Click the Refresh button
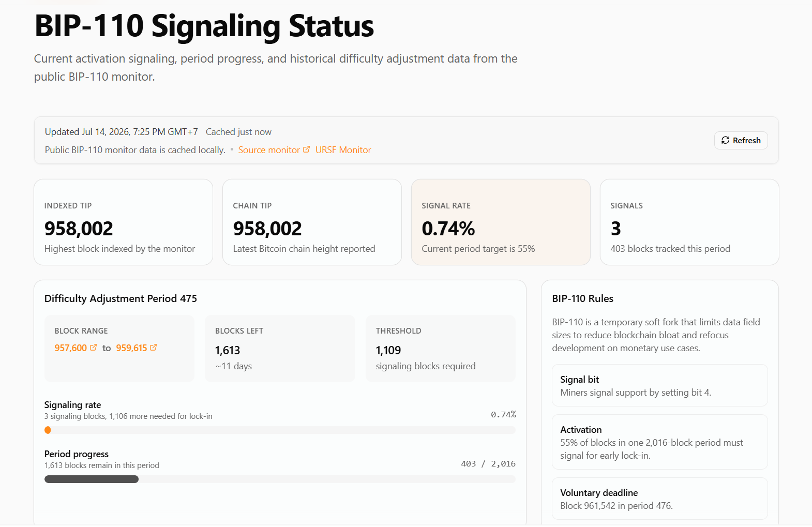 click(741, 140)
